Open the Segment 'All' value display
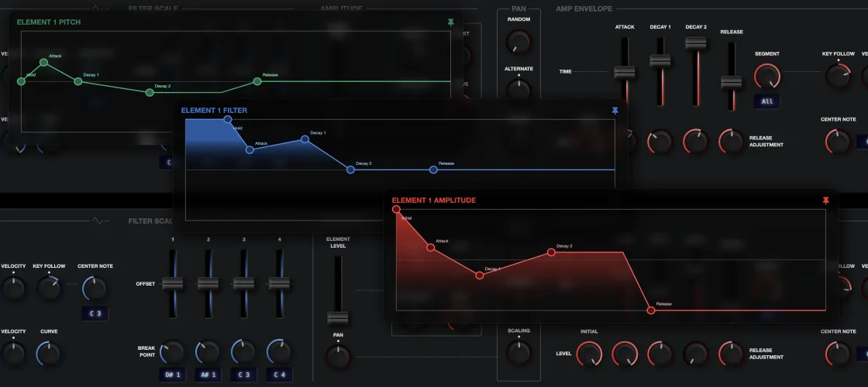This screenshot has height=387, width=868. click(x=766, y=101)
